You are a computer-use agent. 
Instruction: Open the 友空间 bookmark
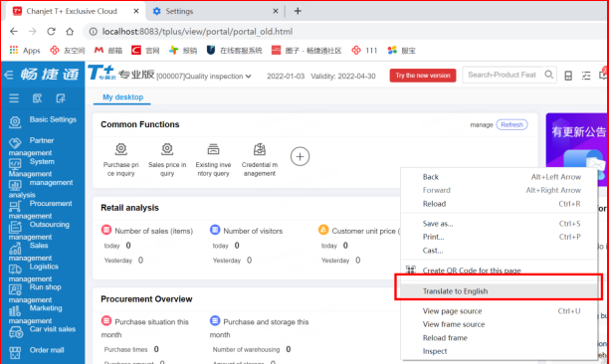(68, 50)
